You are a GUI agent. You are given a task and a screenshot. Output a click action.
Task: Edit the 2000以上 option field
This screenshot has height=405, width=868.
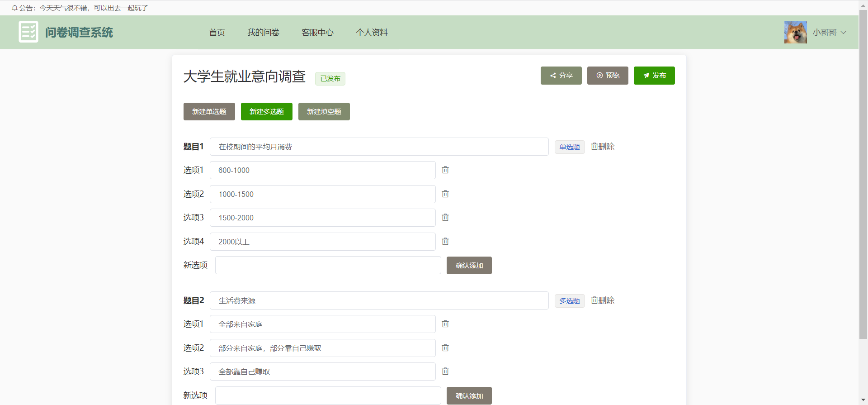323,242
